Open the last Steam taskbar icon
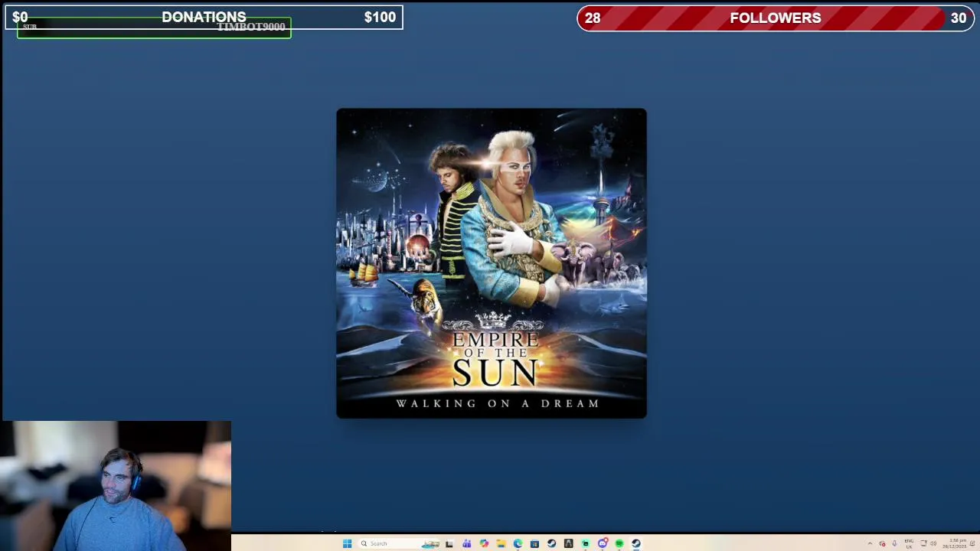 point(636,543)
